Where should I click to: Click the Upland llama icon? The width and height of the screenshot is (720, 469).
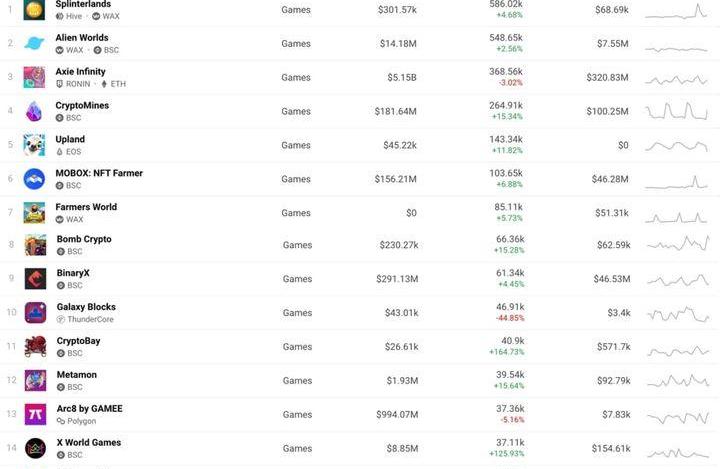[x=34, y=145]
